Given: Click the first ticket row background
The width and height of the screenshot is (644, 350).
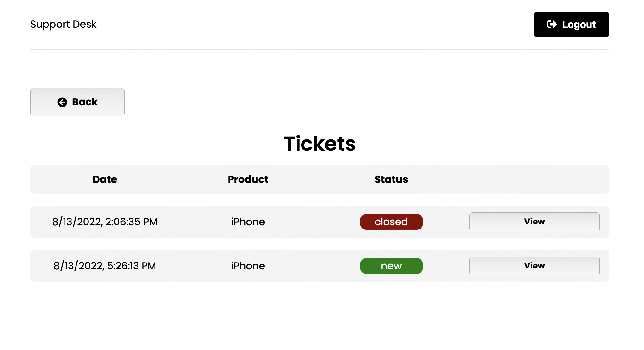Looking at the screenshot, I should click(x=320, y=222).
